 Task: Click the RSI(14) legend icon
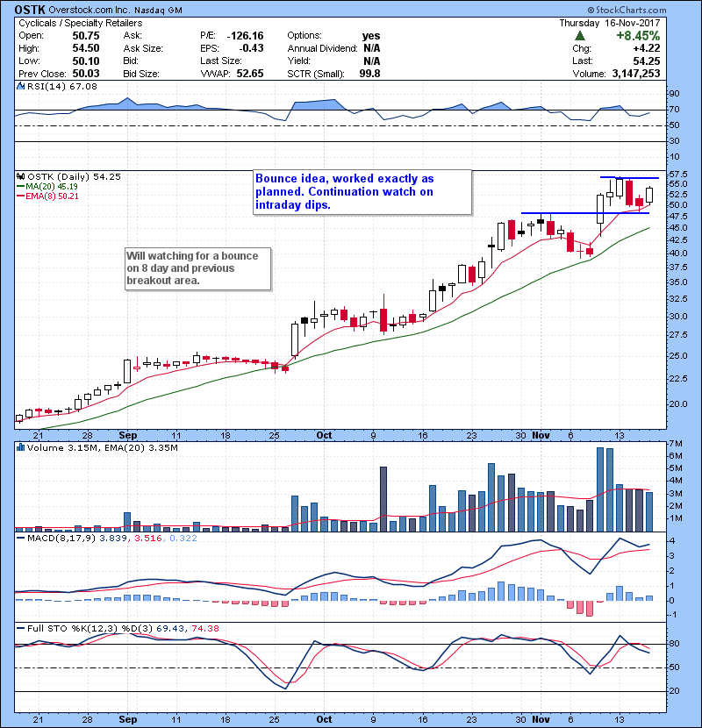coord(19,87)
